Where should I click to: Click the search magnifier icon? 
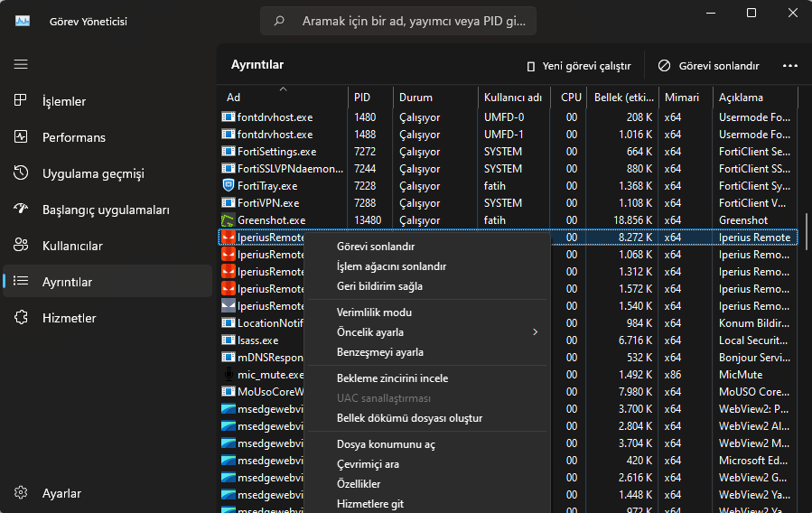click(x=279, y=21)
